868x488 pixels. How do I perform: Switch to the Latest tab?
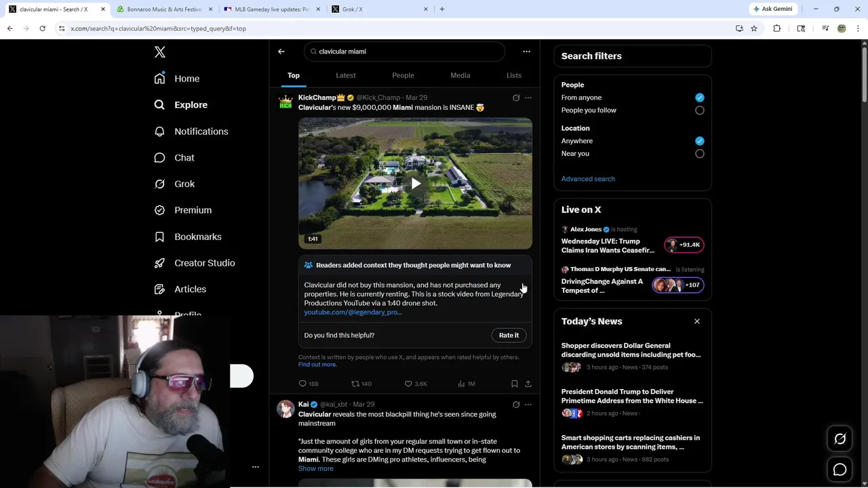tap(346, 75)
